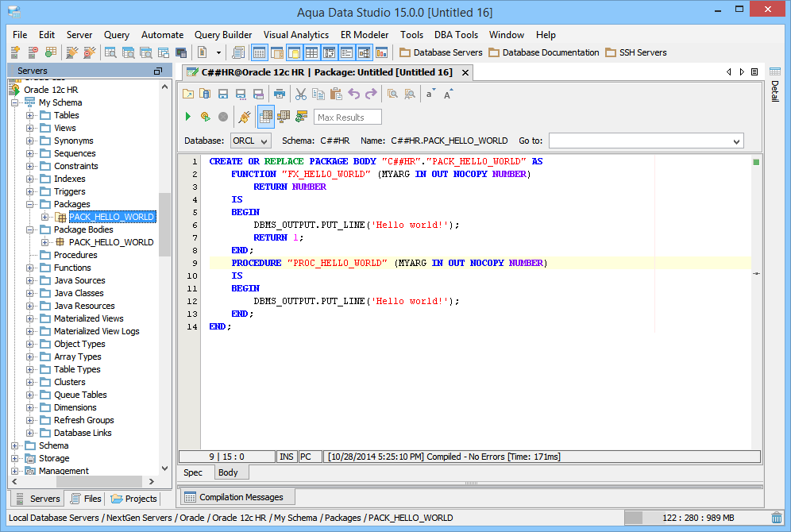
Task: Click the purple Undo arrow
Action: (354, 94)
